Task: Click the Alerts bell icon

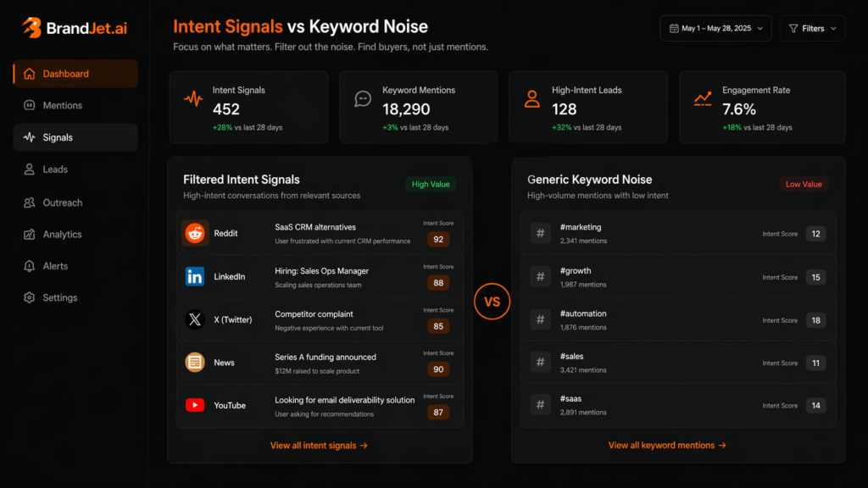Action: [x=30, y=266]
